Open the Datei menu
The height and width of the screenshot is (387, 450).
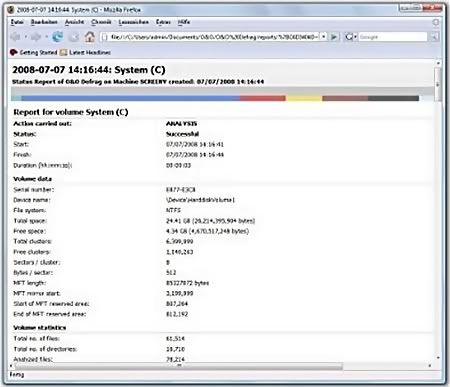[17, 22]
